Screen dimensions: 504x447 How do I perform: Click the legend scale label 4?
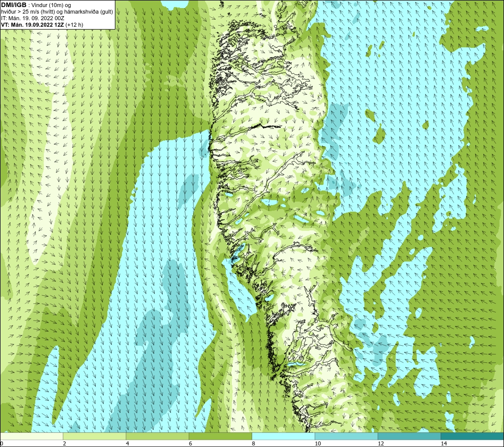point(128,443)
